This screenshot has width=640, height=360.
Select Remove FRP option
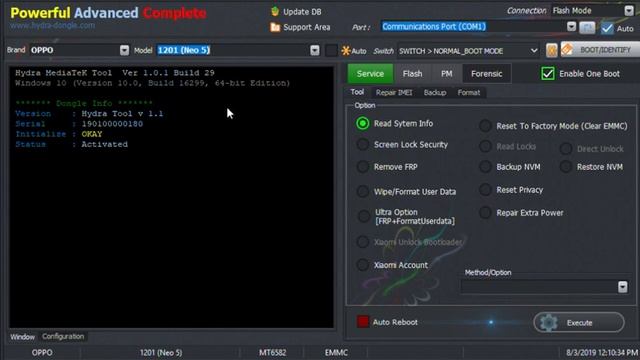click(362, 167)
